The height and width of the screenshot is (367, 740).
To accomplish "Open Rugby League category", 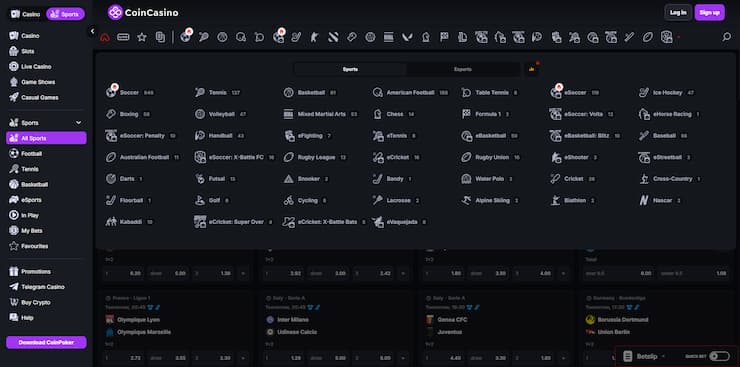I will 315,158.
